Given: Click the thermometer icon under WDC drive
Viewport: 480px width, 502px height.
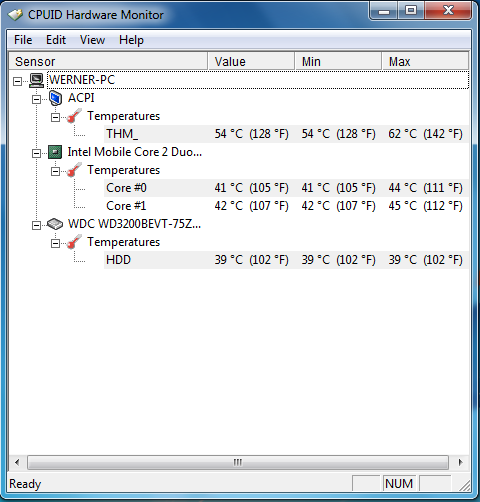Looking at the screenshot, I should [x=74, y=242].
